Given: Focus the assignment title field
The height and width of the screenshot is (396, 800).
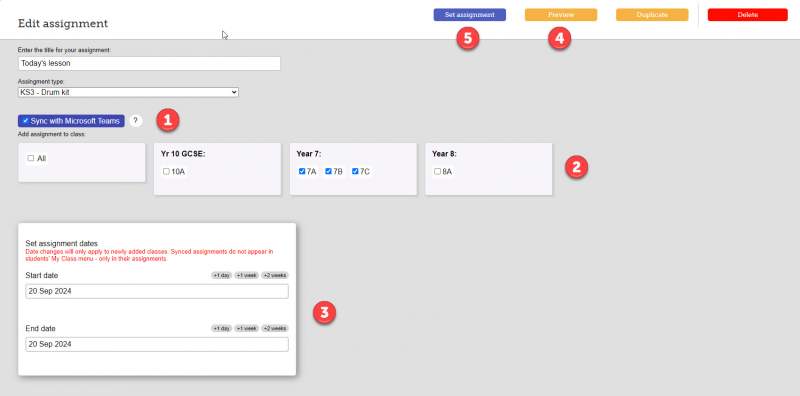Looking at the screenshot, I should [x=149, y=63].
